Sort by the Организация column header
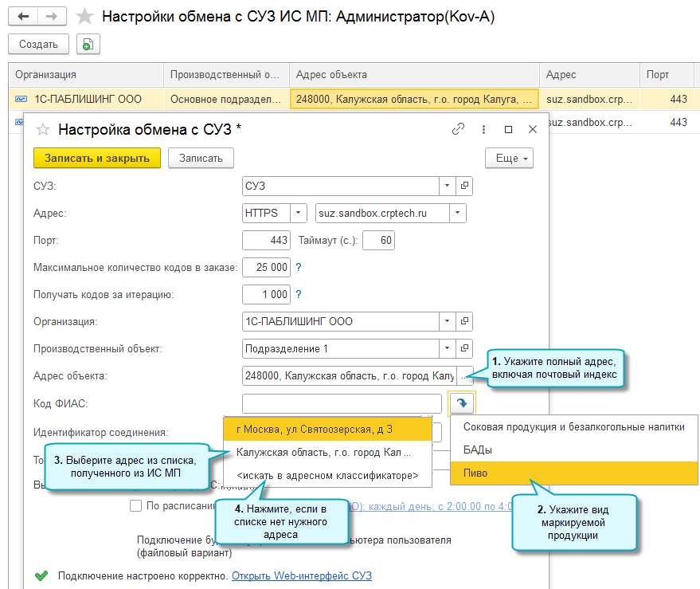 pyautogui.click(x=86, y=75)
